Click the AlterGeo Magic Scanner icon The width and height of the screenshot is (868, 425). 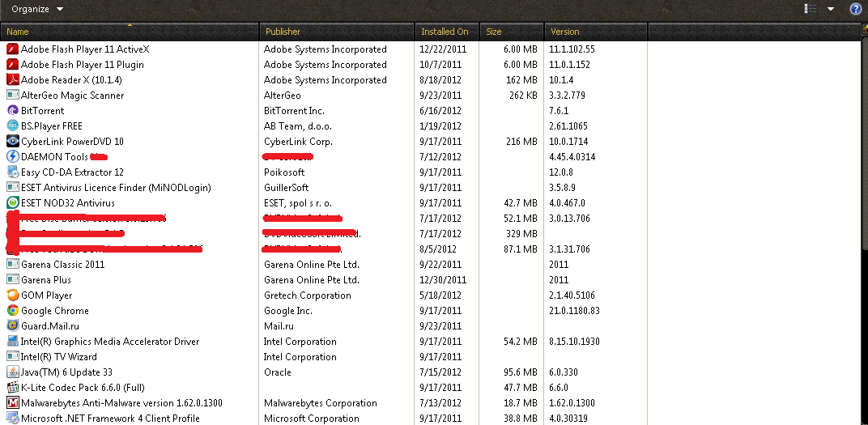pyautogui.click(x=12, y=96)
